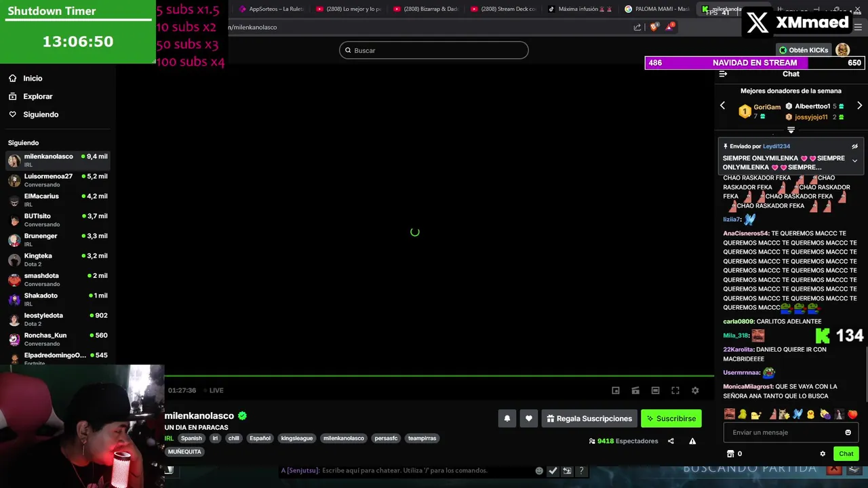Switch to Máxima infusión TikTok tab

point(580,9)
